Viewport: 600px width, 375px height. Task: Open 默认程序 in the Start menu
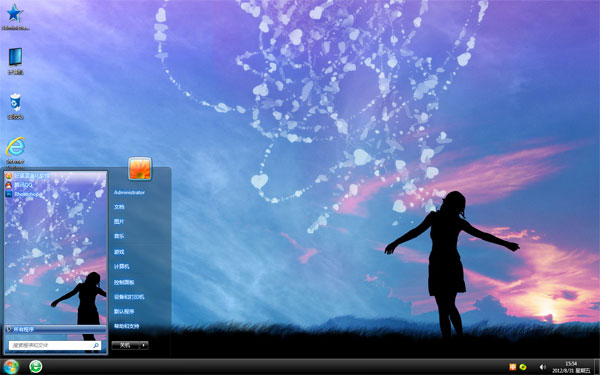click(x=124, y=311)
